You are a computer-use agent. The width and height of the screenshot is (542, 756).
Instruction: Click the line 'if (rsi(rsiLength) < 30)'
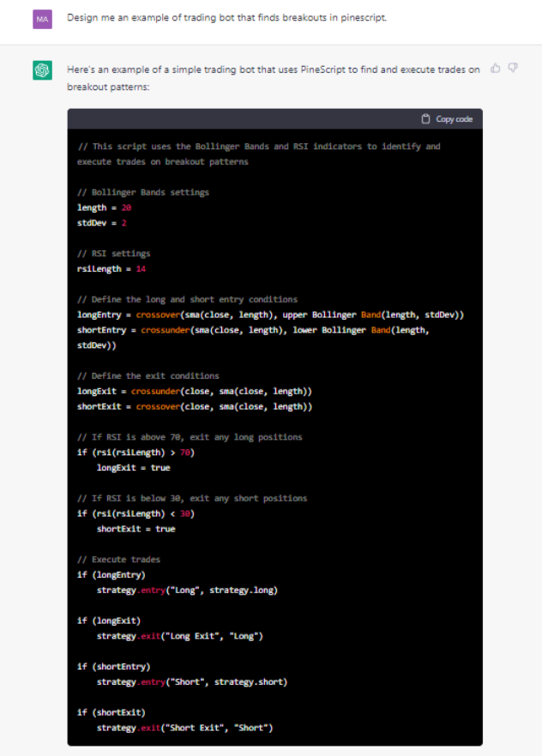[136, 514]
